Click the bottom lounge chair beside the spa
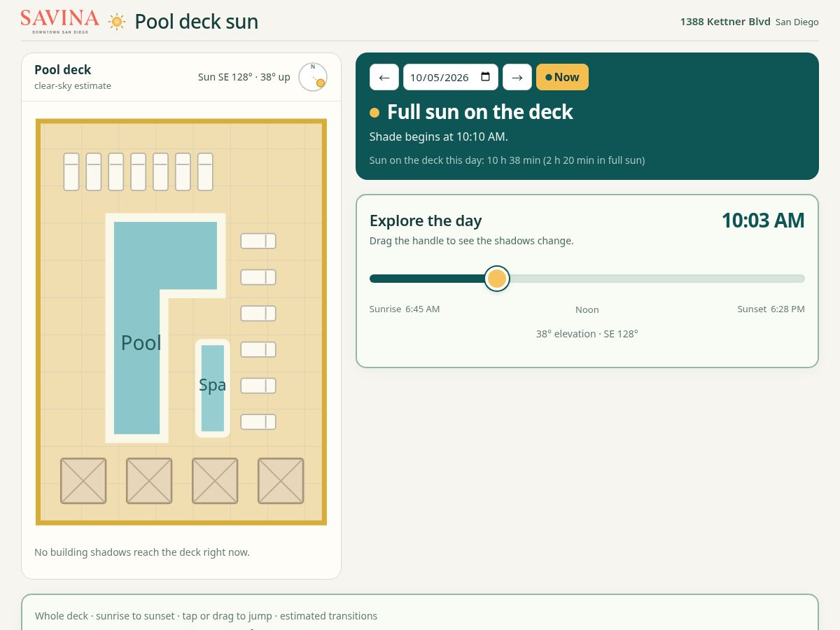Image resolution: width=840 pixels, height=630 pixels. [x=258, y=422]
